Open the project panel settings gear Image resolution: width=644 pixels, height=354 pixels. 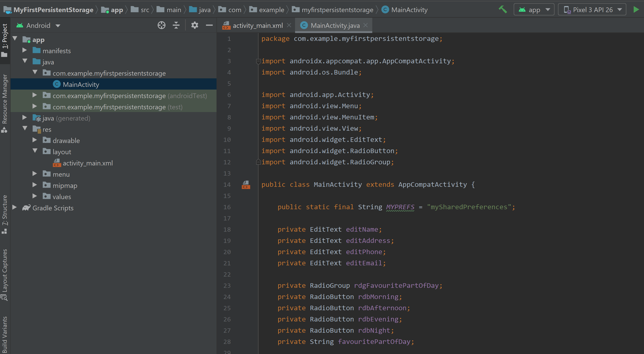point(195,25)
